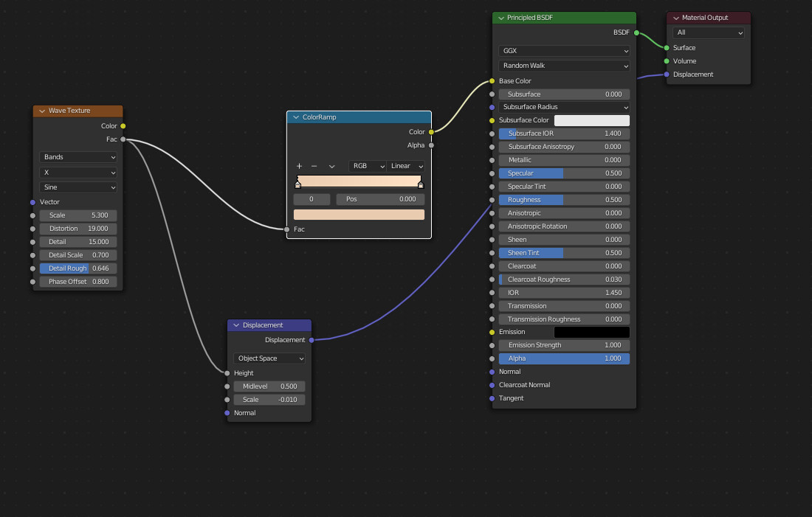Add a new color stop in ColorRamp
Screen dimensions: 812x517
pos(299,166)
